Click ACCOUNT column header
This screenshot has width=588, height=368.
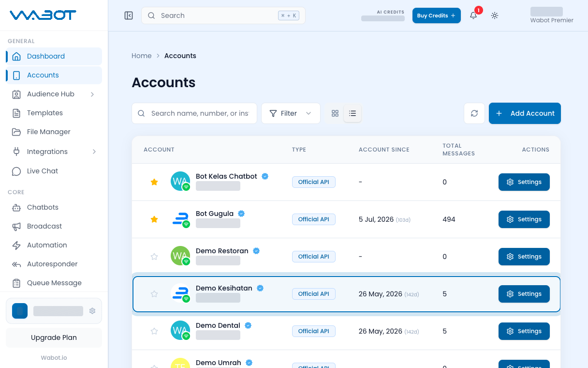[159, 150]
